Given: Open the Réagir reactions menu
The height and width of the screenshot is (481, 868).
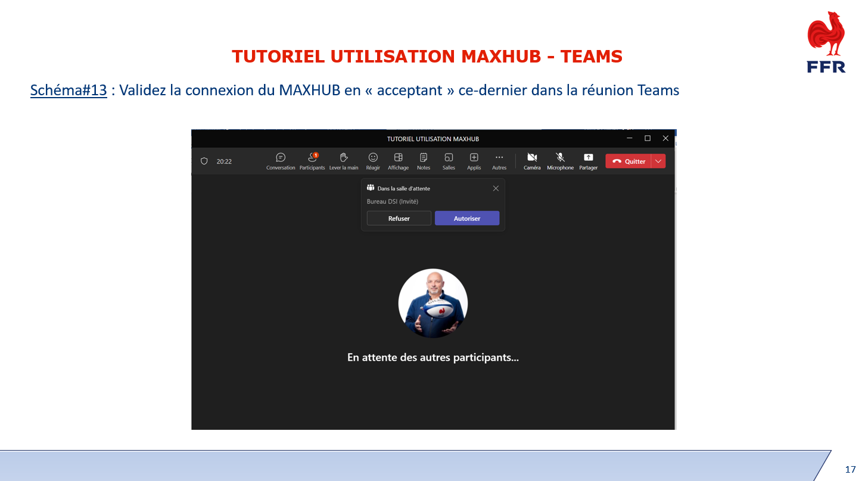Looking at the screenshot, I should (373, 161).
